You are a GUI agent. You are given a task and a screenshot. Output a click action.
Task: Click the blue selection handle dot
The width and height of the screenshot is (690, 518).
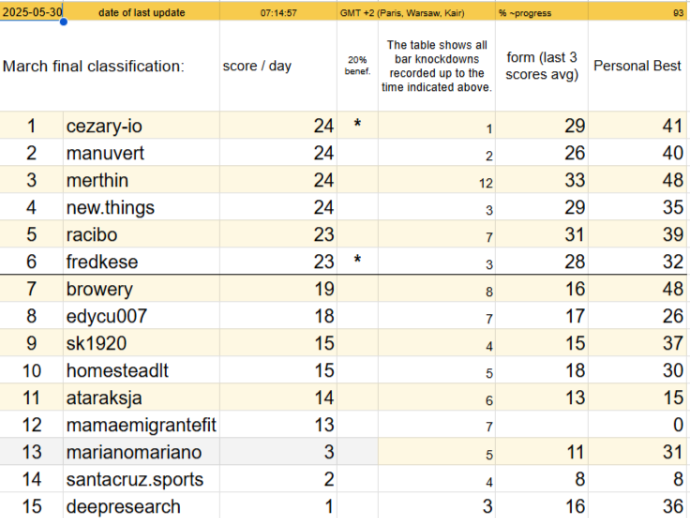tap(63, 22)
